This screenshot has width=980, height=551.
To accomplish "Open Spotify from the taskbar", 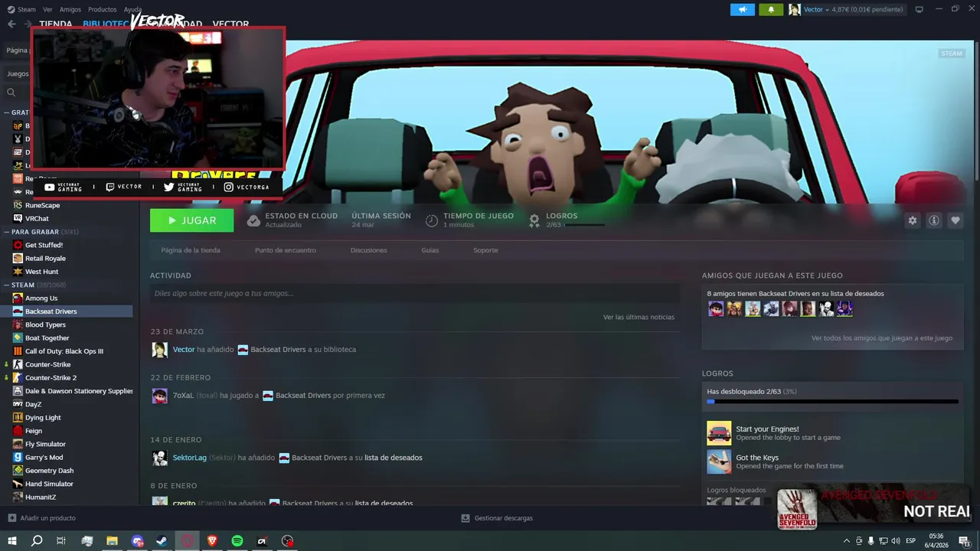I will pos(237,541).
